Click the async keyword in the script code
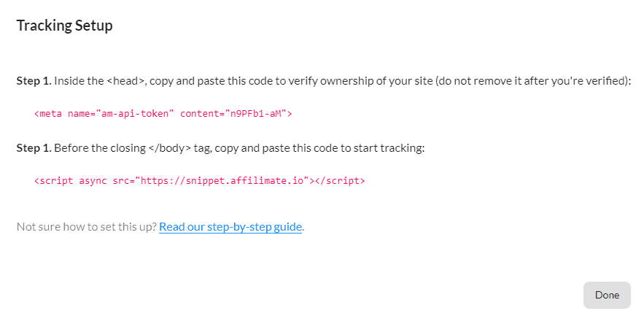Image resolution: width=644 pixels, height=316 pixels. (x=93, y=180)
